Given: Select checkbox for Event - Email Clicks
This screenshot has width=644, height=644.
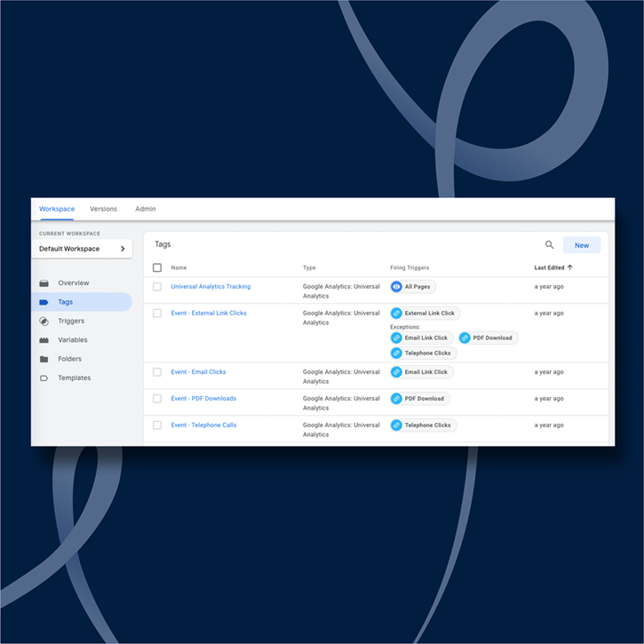Looking at the screenshot, I should [157, 372].
